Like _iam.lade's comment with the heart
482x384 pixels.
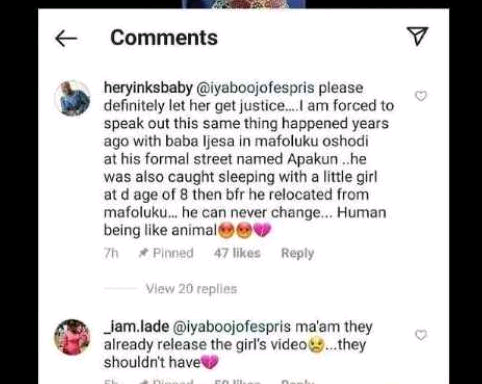(x=421, y=335)
